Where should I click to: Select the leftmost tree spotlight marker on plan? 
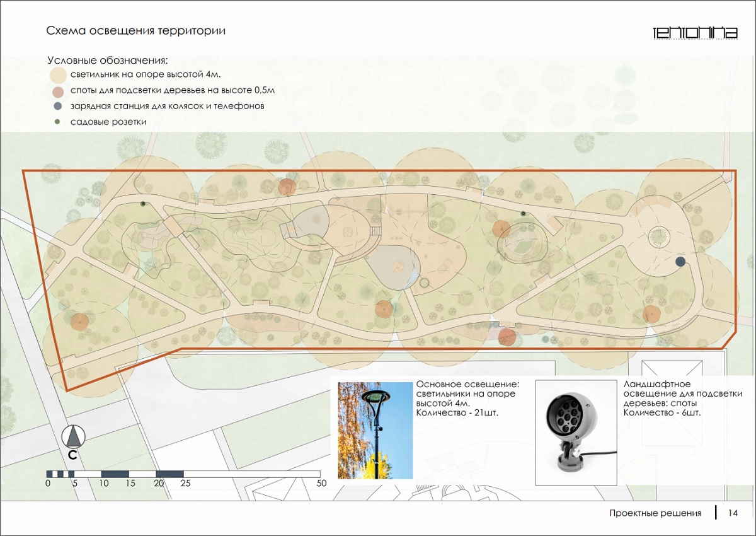(x=79, y=322)
